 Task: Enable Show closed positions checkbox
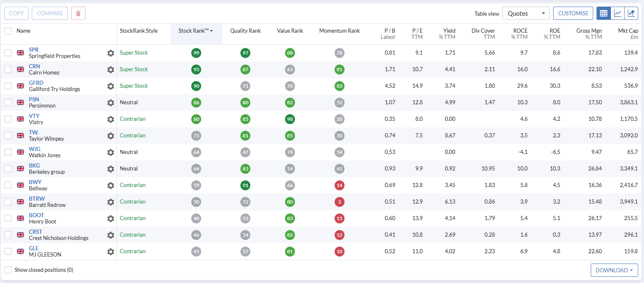tap(8, 270)
